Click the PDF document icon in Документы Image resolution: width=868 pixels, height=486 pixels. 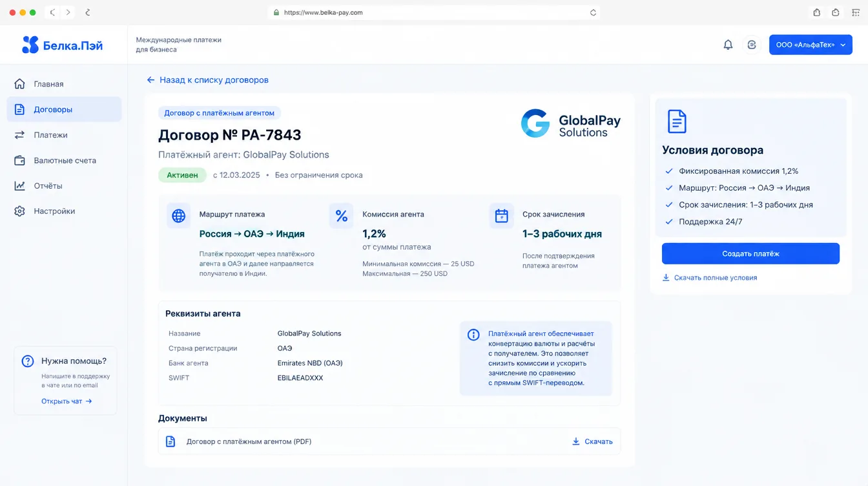[170, 441]
